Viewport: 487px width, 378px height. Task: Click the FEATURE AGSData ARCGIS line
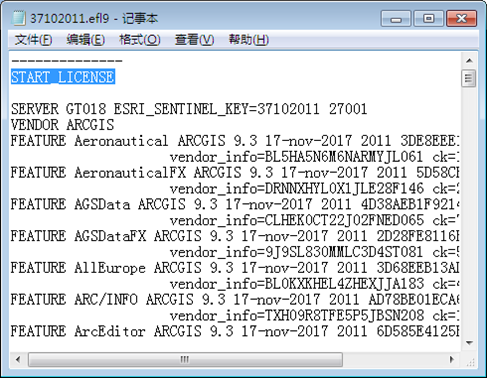(x=235, y=204)
